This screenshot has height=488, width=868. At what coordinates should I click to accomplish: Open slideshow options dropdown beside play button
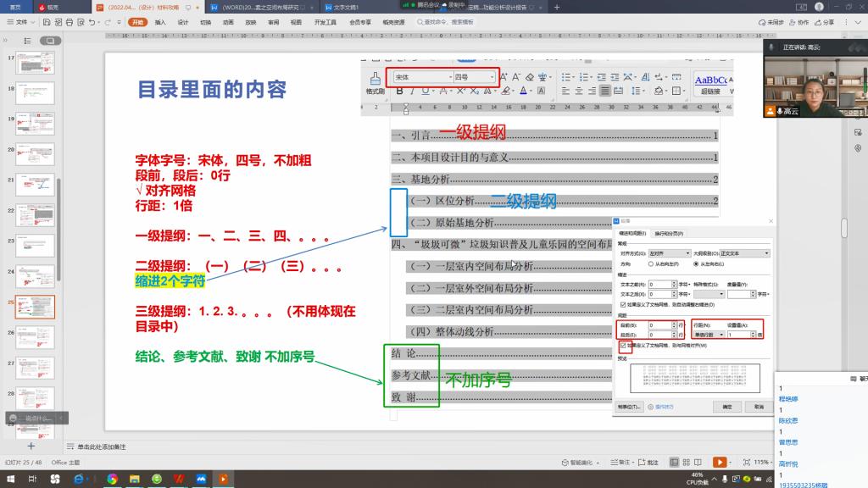pos(730,462)
